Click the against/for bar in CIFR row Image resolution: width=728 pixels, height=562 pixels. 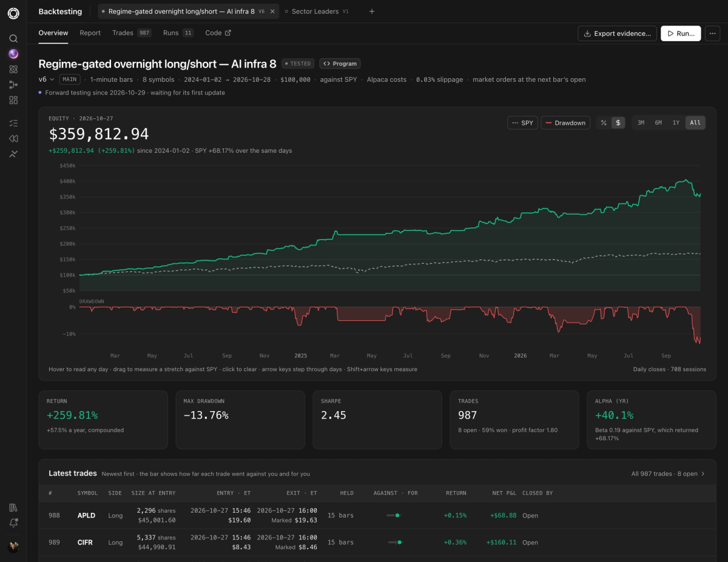click(395, 543)
